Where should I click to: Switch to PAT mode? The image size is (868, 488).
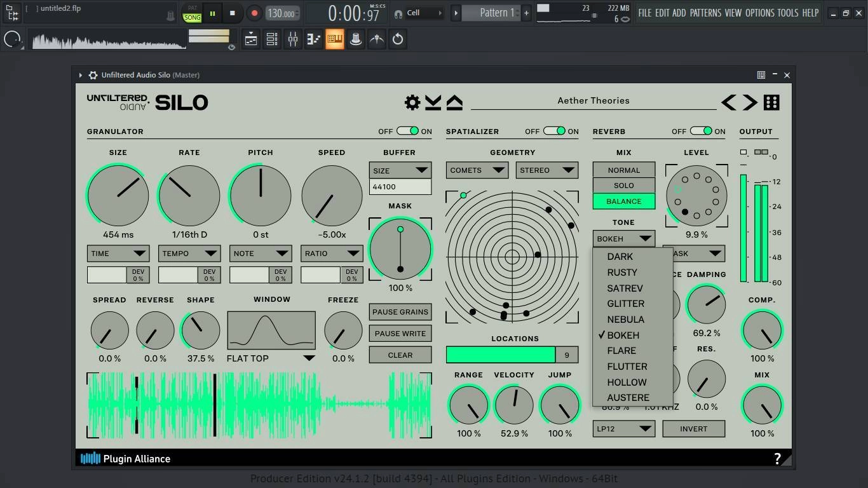tap(192, 8)
